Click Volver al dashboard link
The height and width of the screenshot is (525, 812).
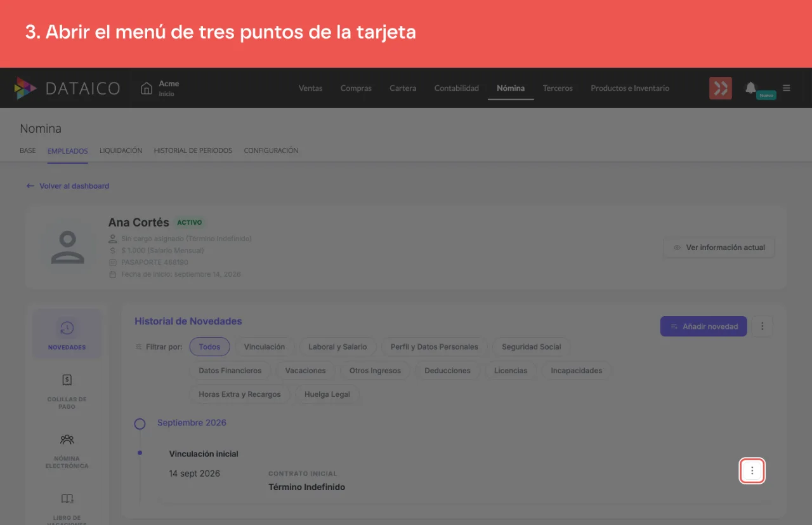pos(68,186)
